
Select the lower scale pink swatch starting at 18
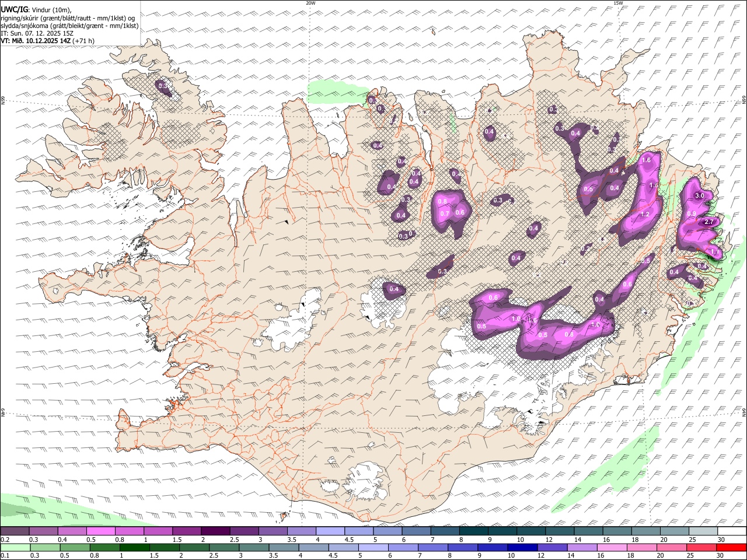click(x=641, y=548)
